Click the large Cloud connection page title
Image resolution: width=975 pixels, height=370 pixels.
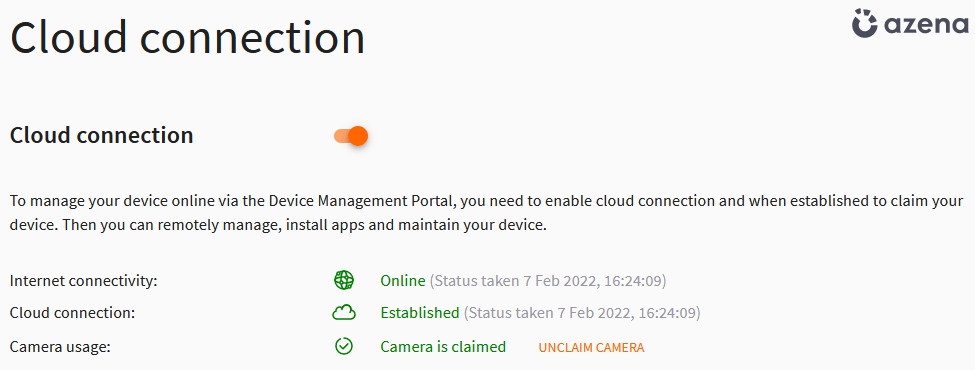(x=187, y=37)
